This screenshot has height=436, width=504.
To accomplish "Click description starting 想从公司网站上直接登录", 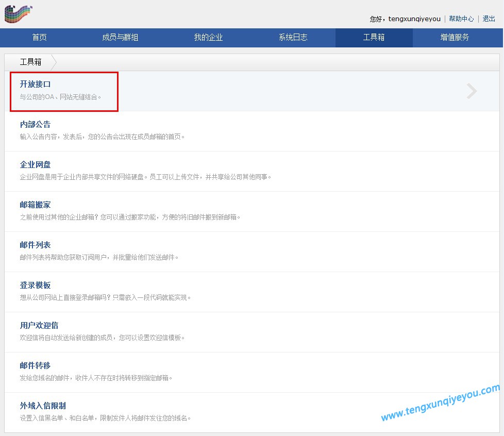I will [105, 297].
